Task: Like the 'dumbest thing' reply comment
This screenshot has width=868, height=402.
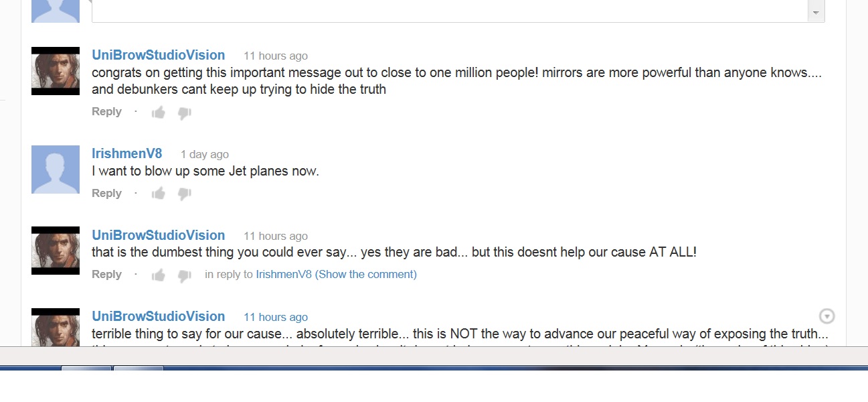Action: coord(159,275)
